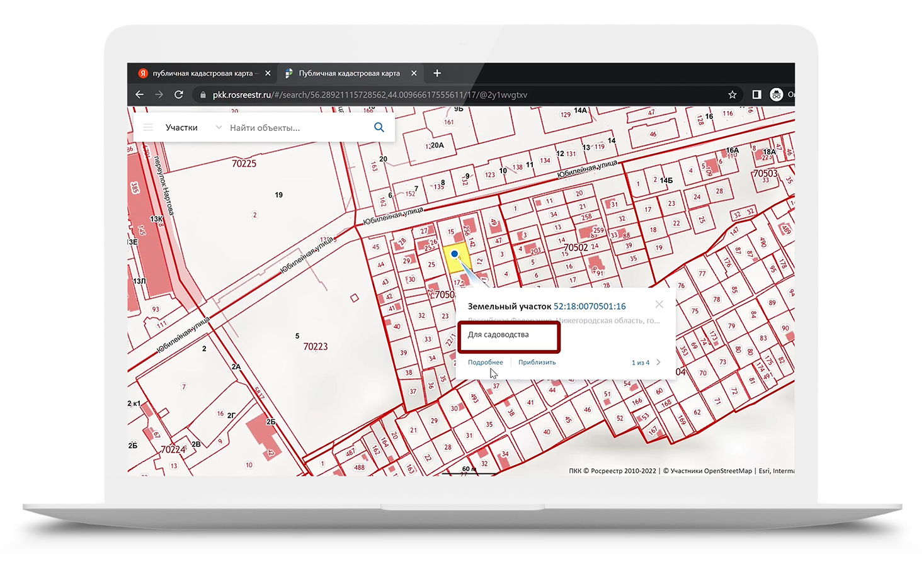Click the building label '2 к1'
The width and height of the screenshot is (924, 581).
pos(134,403)
